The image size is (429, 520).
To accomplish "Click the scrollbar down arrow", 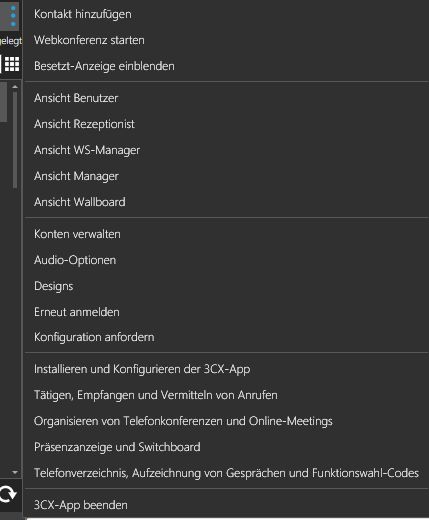I will coord(15,472).
